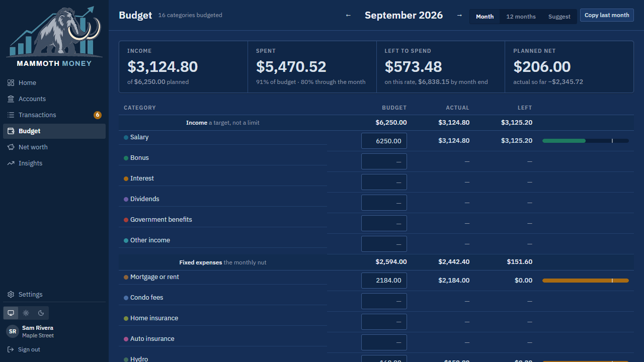Switch to system theme mode
The height and width of the screenshot is (362, 644).
tap(11, 313)
